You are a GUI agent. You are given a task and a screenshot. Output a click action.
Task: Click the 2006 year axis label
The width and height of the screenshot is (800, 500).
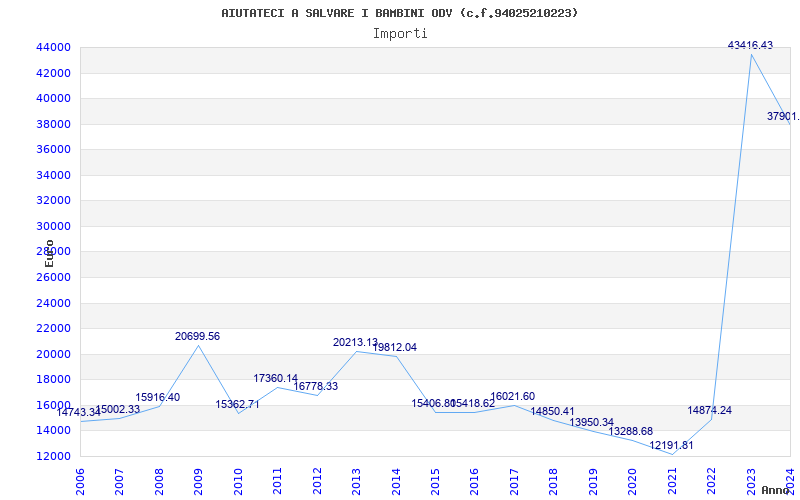tap(80, 482)
